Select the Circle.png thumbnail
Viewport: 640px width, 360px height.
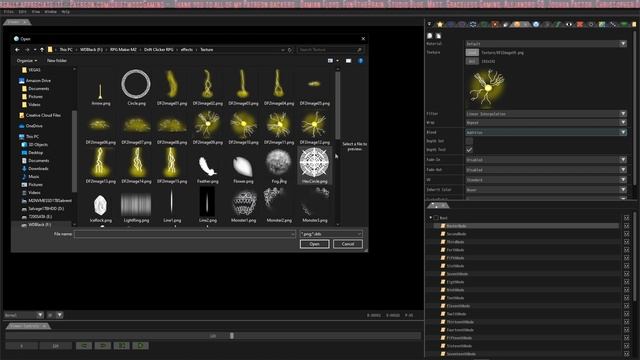pyautogui.click(x=136, y=87)
